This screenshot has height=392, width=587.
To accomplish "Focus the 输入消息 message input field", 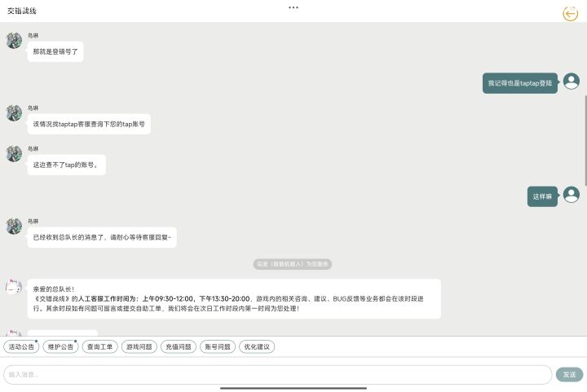I will 278,374.
